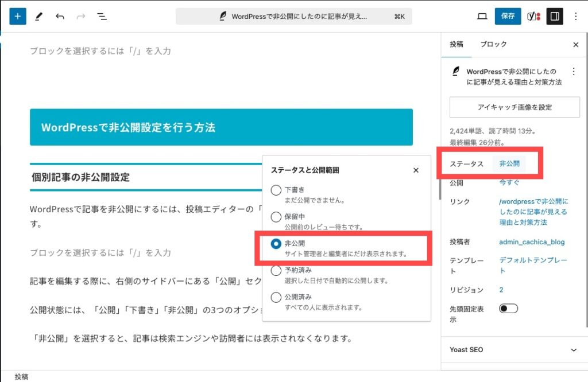The width and height of the screenshot is (588, 382).
Task: Click the sidebar post title text
Action: pyautogui.click(x=514, y=77)
